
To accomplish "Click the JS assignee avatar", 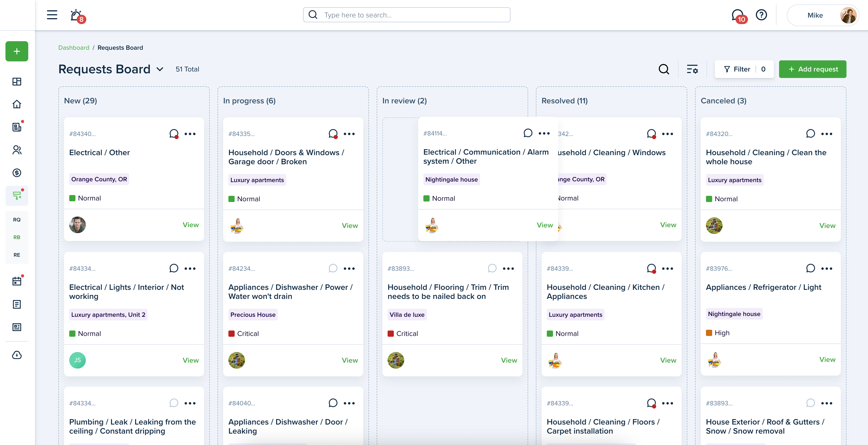I will coord(78,360).
